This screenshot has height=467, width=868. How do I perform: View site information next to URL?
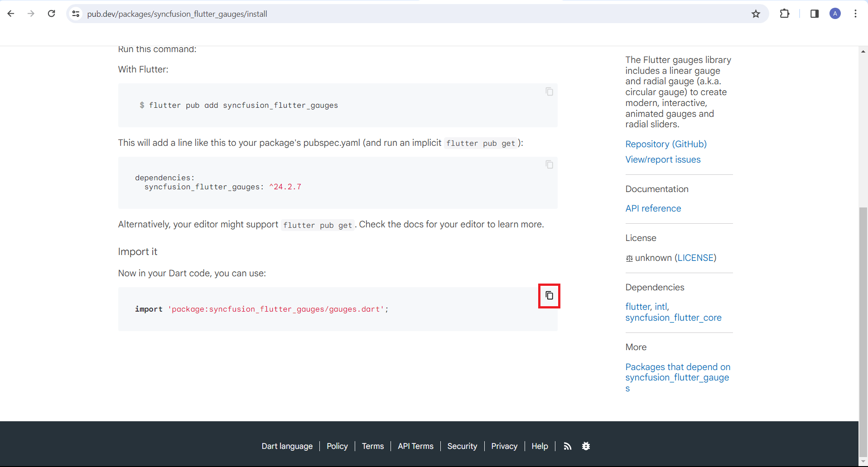pyautogui.click(x=76, y=14)
